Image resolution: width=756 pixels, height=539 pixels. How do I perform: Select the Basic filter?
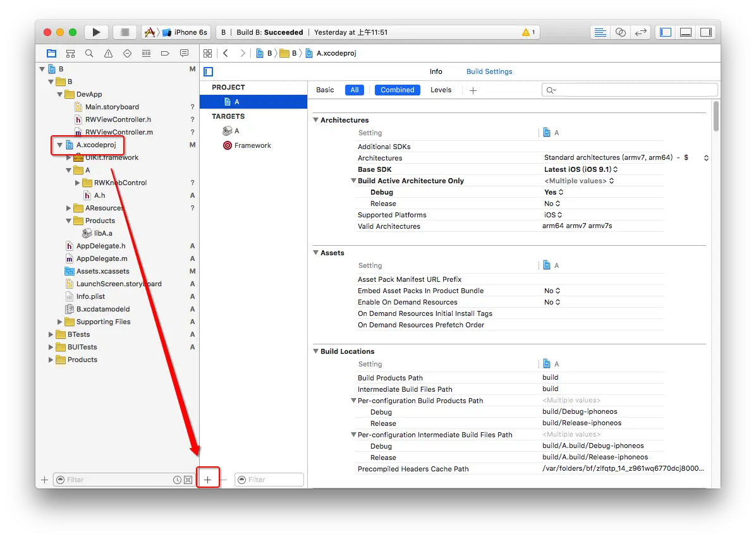tap(325, 90)
